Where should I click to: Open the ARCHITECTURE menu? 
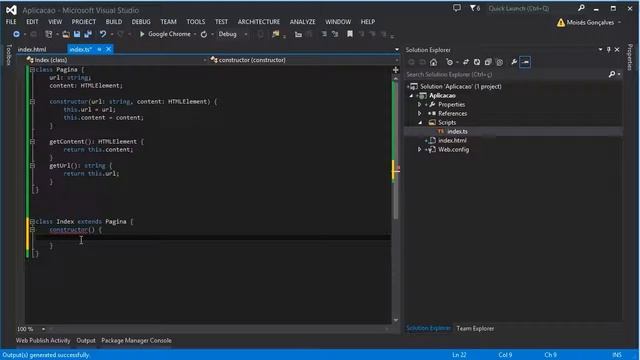[x=259, y=22]
